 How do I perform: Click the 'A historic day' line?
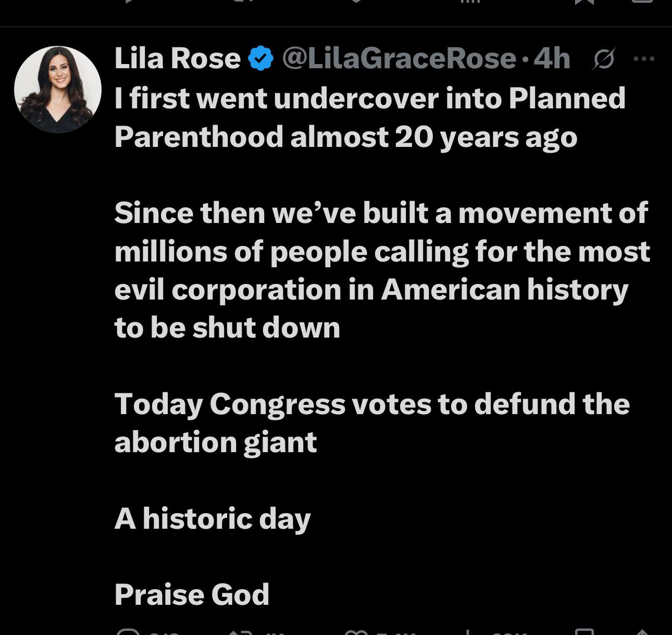(213, 518)
